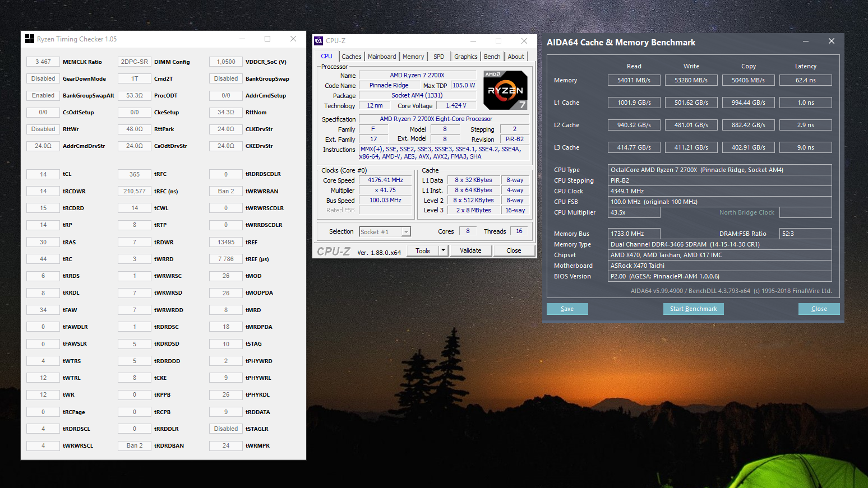Click the Close button in AIDA64
The image size is (868, 488).
tap(819, 309)
